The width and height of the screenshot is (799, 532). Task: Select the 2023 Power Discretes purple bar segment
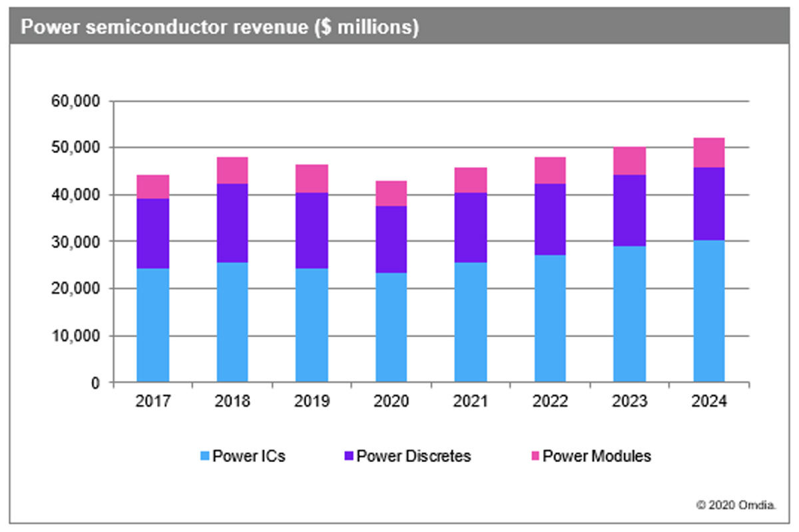pyautogui.click(x=630, y=211)
